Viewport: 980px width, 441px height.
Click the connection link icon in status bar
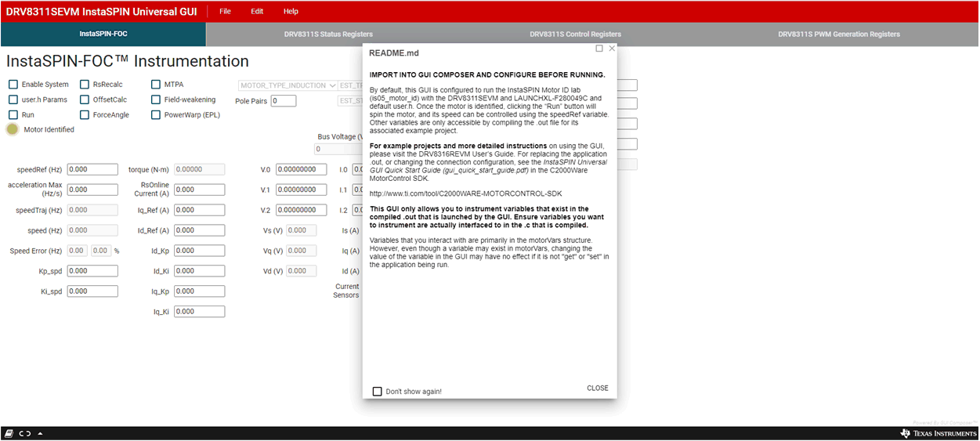click(x=24, y=433)
